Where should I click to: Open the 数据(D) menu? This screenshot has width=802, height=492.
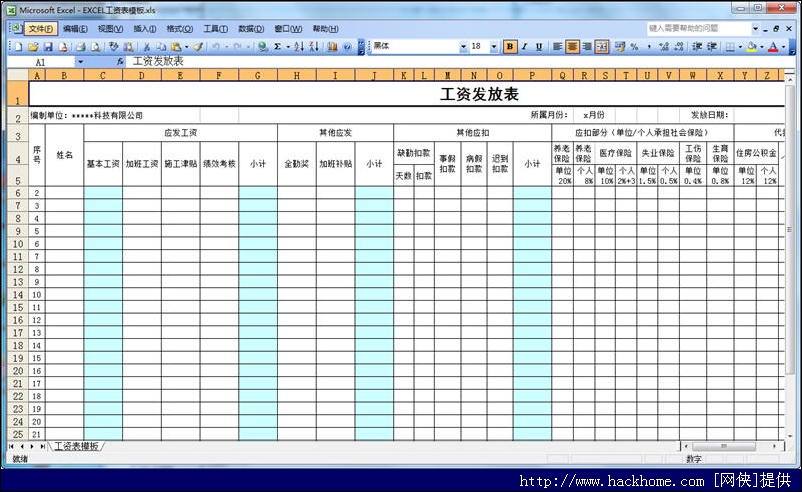click(x=251, y=29)
